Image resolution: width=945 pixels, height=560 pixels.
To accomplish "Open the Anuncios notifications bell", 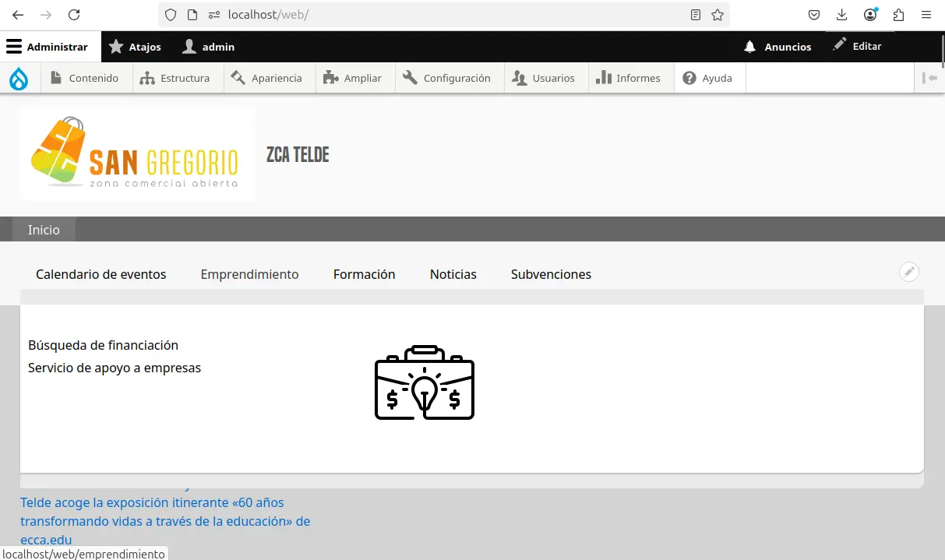I will coord(748,46).
